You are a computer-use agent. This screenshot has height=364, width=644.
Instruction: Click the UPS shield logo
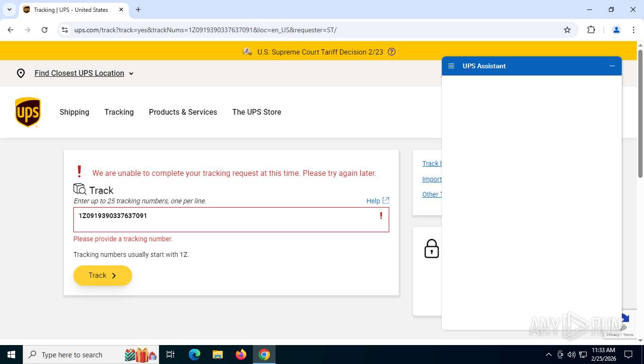tap(28, 112)
